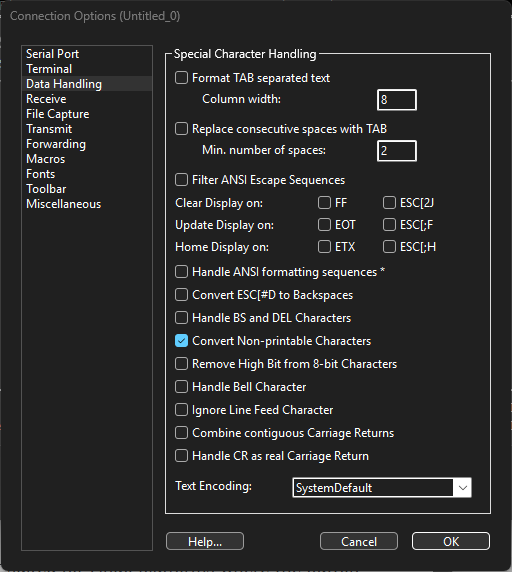
Task: Enable Handle Bell Character checkbox
Action: [x=181, y=387]
